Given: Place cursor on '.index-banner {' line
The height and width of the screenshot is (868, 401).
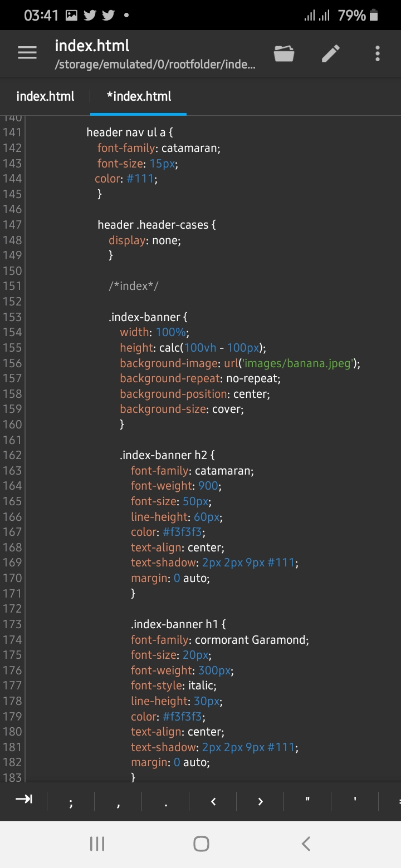Looking at the screenshot, I should pyautogui.click(x=148, y=317).
